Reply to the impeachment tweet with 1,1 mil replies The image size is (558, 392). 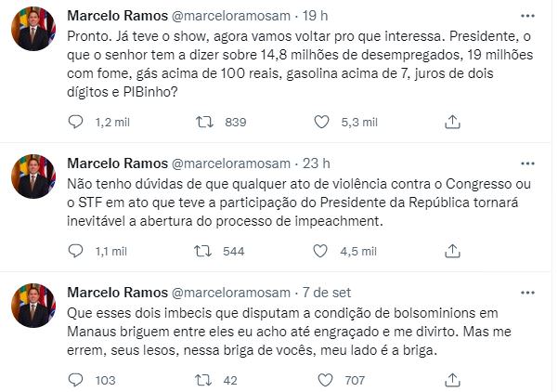click(75, 252)
